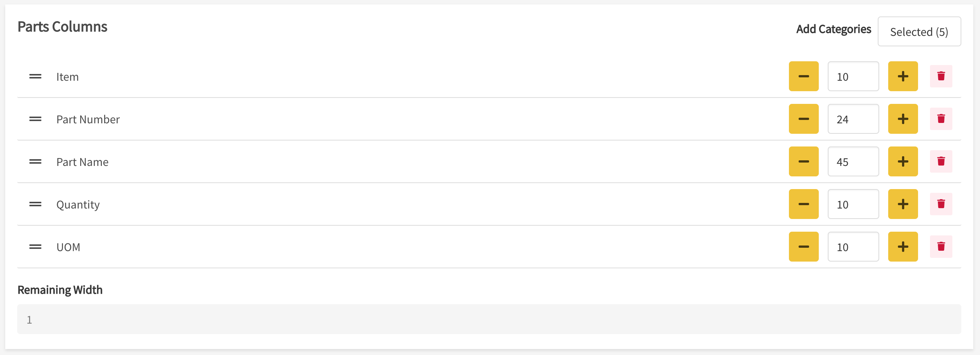Click drag handle for Part Name
The height and width of the screenshot is (355, 980).
[35, 161]
